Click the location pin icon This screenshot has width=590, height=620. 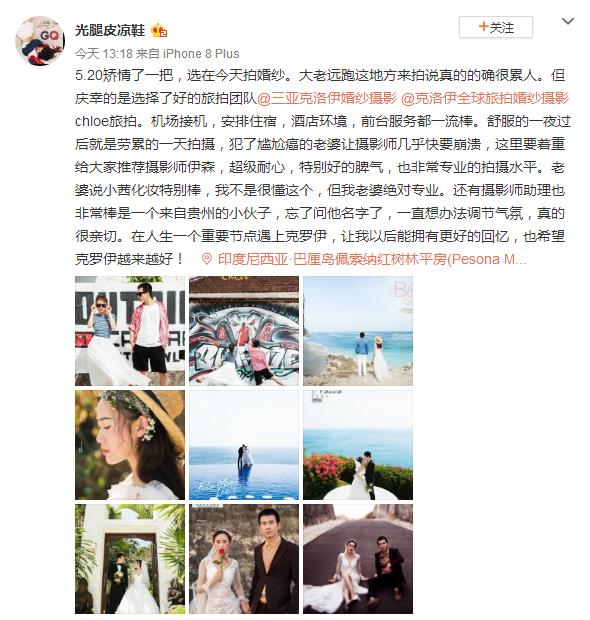coord(206,259)
